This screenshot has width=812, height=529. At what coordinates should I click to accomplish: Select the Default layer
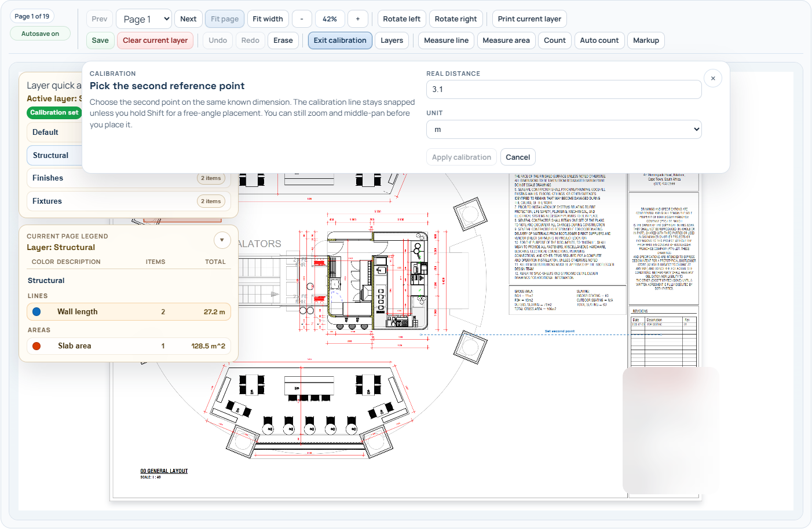tap(54, 133)
